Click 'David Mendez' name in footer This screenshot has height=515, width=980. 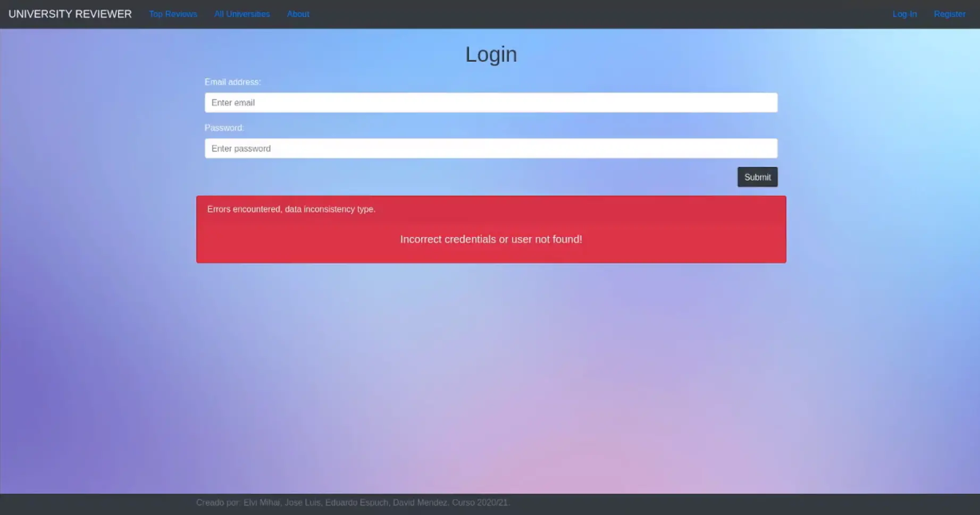(x=420, y=503)
